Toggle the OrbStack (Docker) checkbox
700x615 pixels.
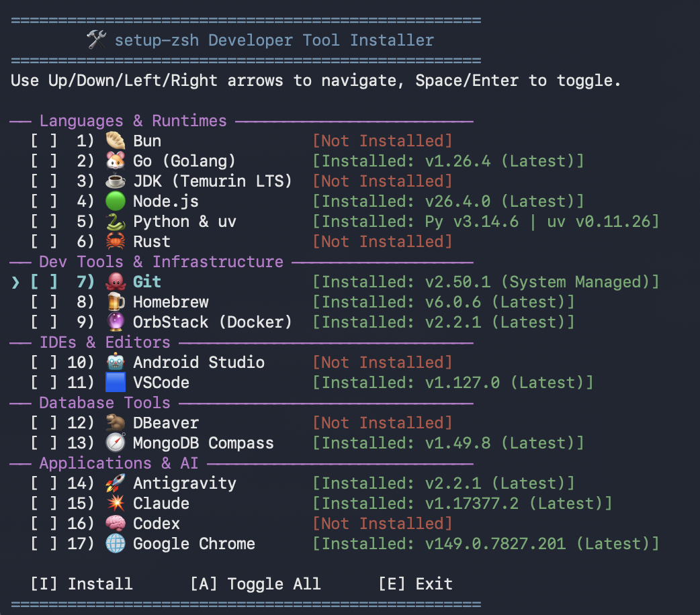coord(44,322)
